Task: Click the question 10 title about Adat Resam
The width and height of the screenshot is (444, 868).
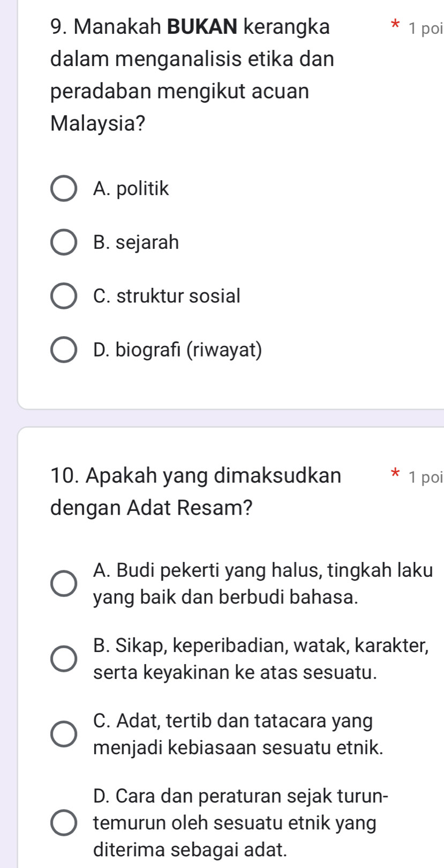Action: click(x=195, y=491)
